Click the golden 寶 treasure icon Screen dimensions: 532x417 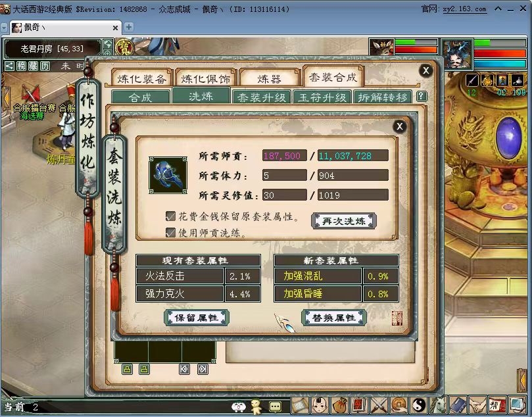(x=124, y=47)
